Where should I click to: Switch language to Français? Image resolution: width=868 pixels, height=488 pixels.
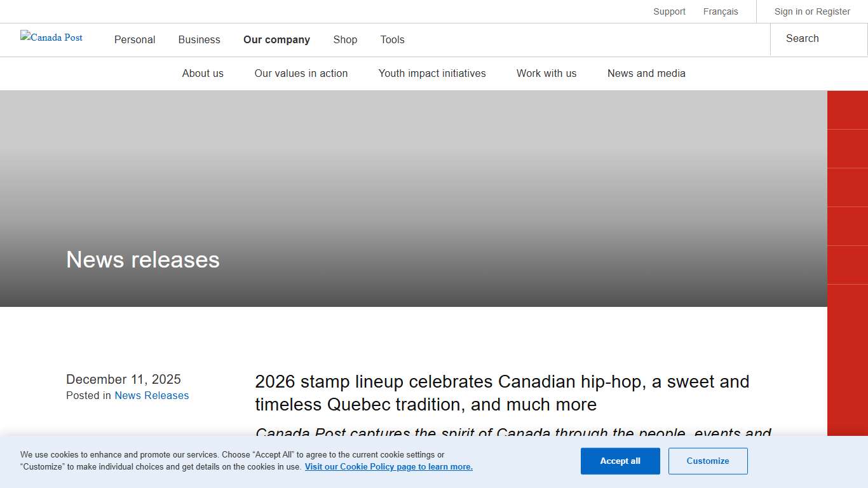point(721,11)
